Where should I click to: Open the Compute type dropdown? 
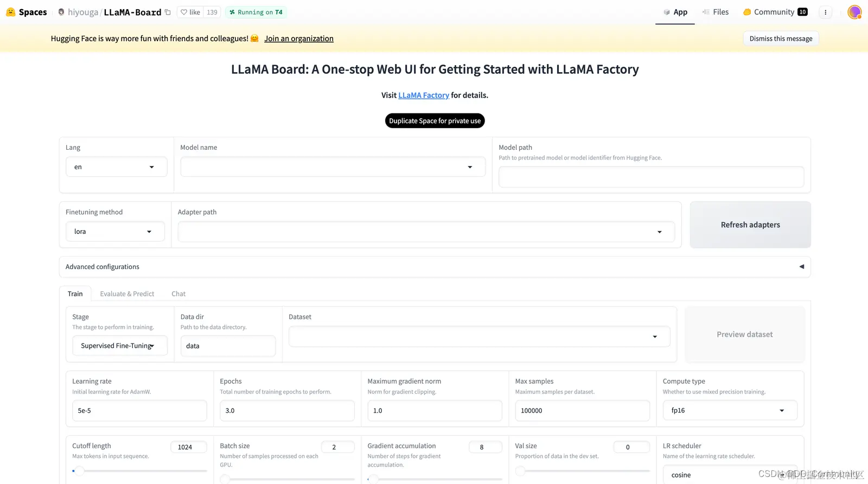click(730, 410)
